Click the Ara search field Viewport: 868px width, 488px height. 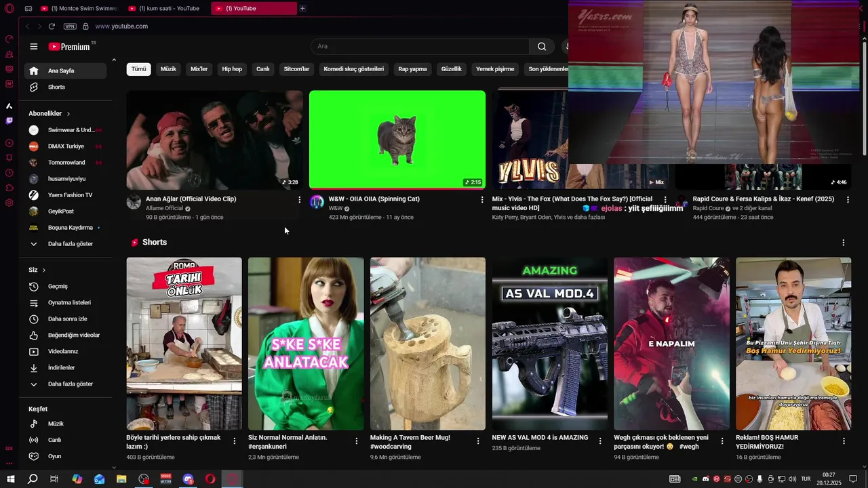tap(420, 46)
